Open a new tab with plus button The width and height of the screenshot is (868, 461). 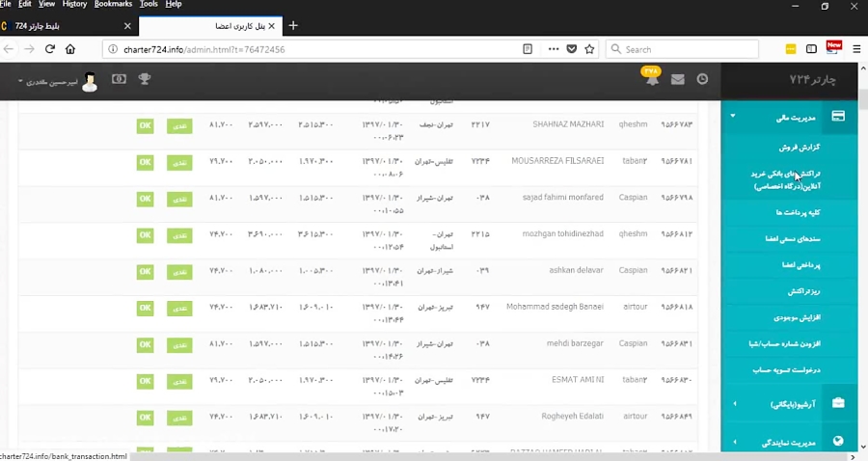[293, 25]
